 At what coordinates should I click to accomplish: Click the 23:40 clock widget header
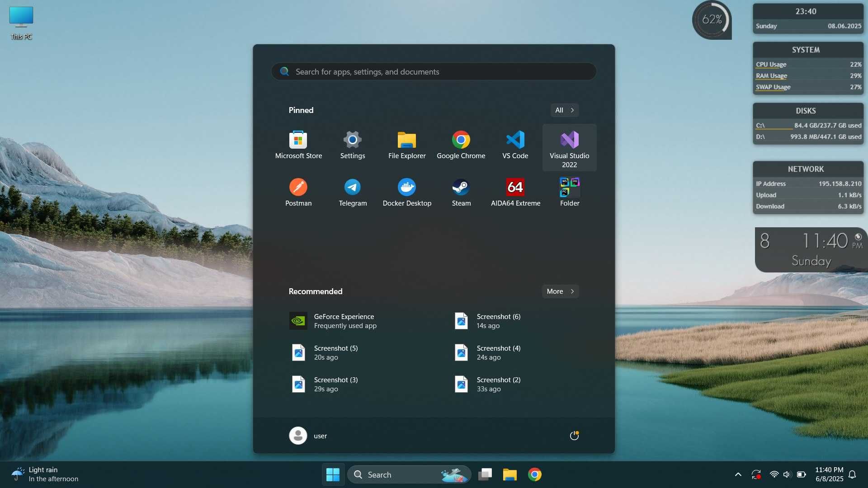click(x=808, y=12)
